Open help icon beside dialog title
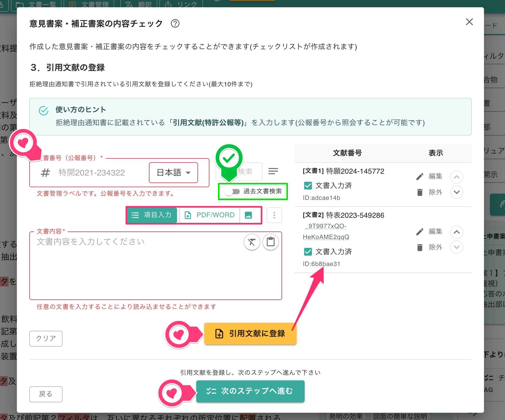505x420 pixels. [x=175, y=24]
